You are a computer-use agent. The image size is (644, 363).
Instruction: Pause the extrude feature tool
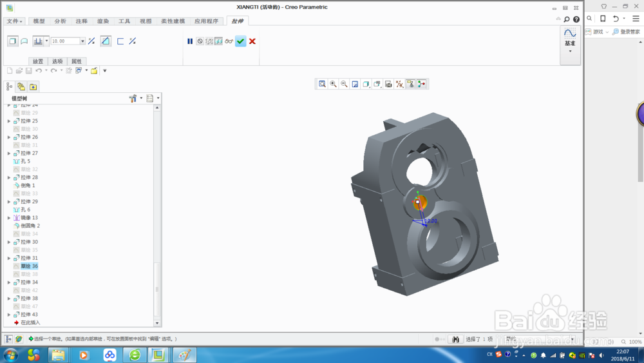point(190,41)
